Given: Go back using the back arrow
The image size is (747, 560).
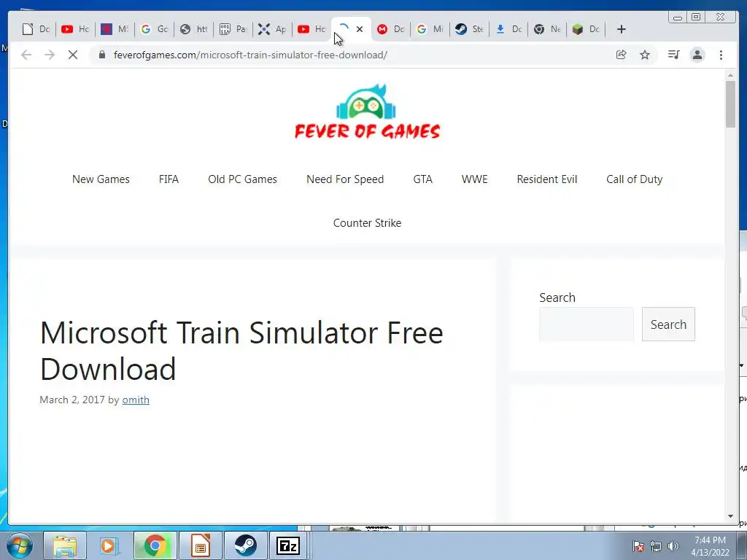Looking at the screenshot, I should (26, 55).
